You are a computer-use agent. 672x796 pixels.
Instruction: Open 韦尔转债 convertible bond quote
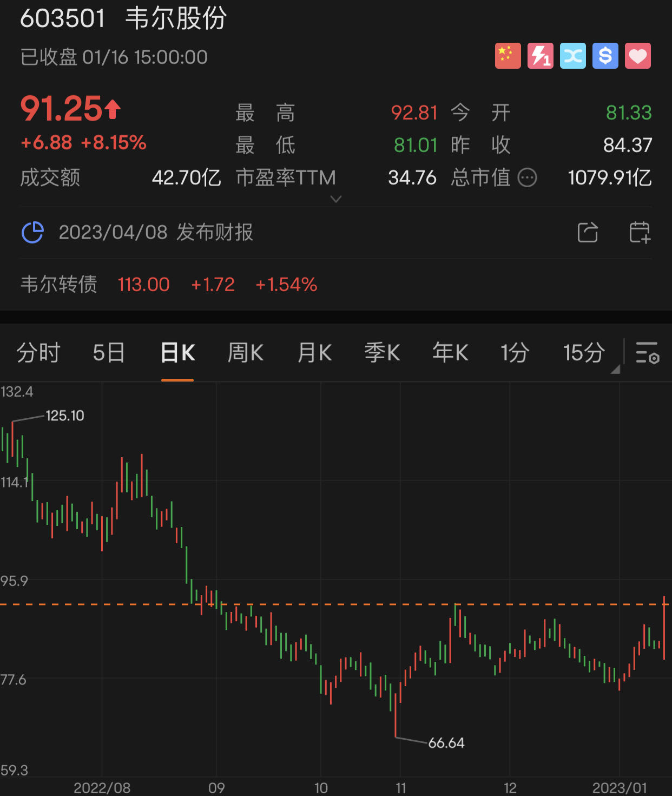pos(60,285)
